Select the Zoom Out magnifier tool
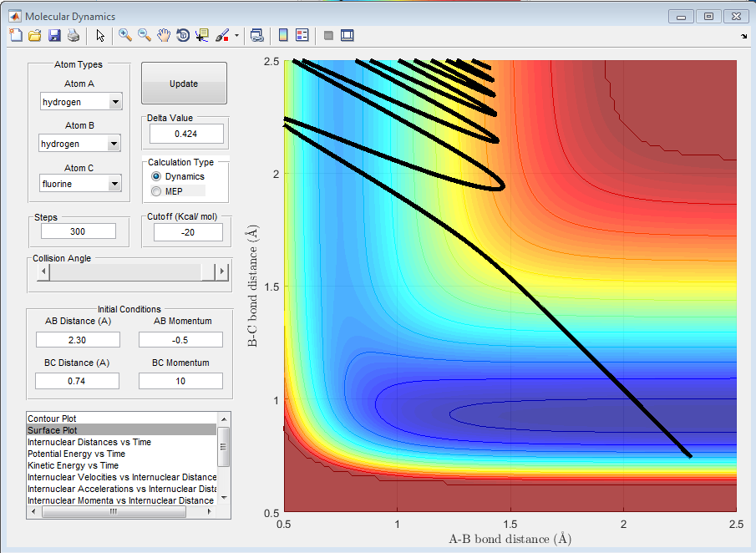 point(145,35)
